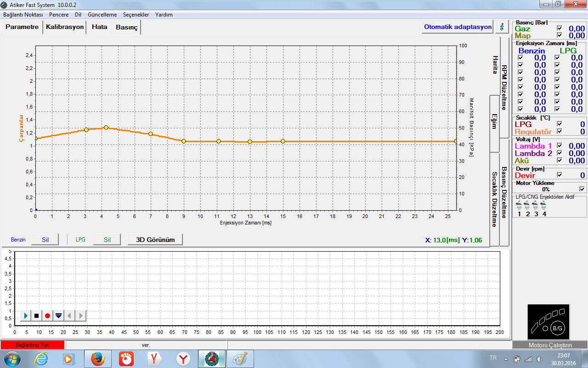Click the Otomatik adaptasyon button
The image size is (588, 368).
point(458,27)
